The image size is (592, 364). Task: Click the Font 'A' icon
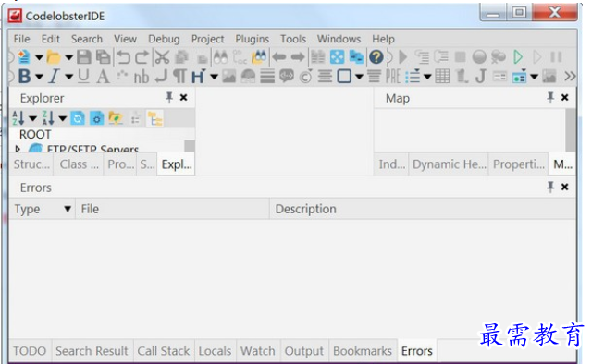click(x=103, y=77)
